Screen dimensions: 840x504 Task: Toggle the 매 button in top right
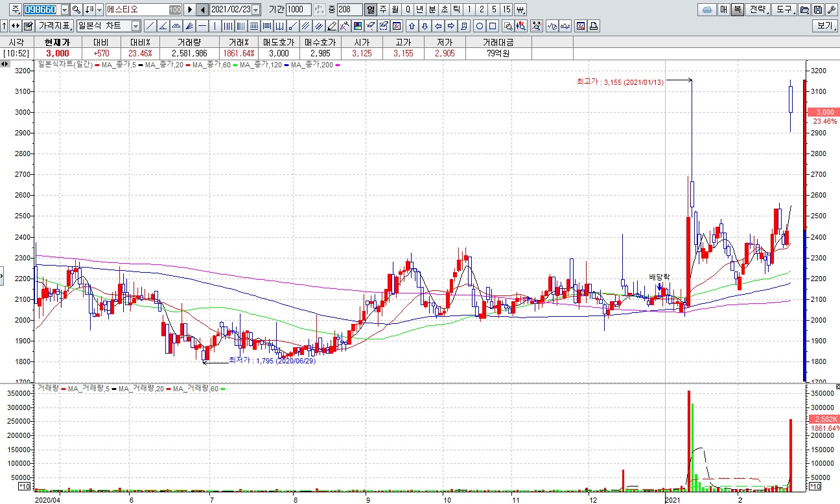point(723,10)
